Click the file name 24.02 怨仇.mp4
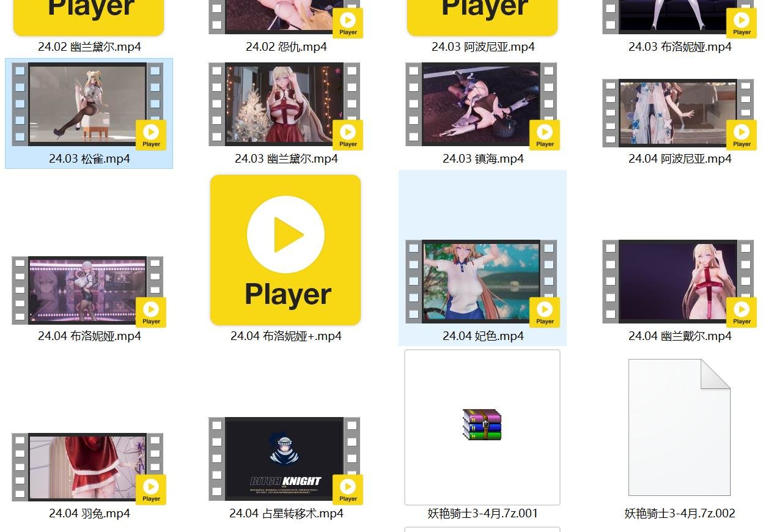 click(286, 47)
